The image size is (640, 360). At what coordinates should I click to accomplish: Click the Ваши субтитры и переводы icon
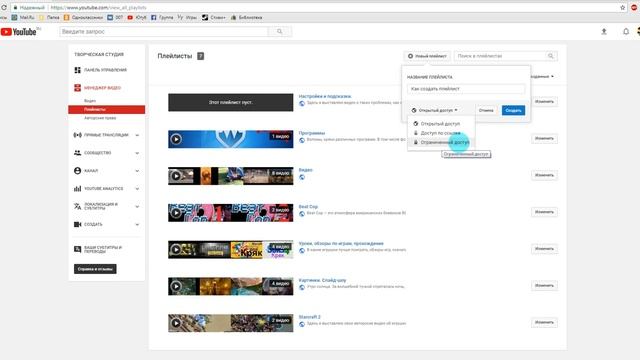pyautogui.click(x=78, y=249)
